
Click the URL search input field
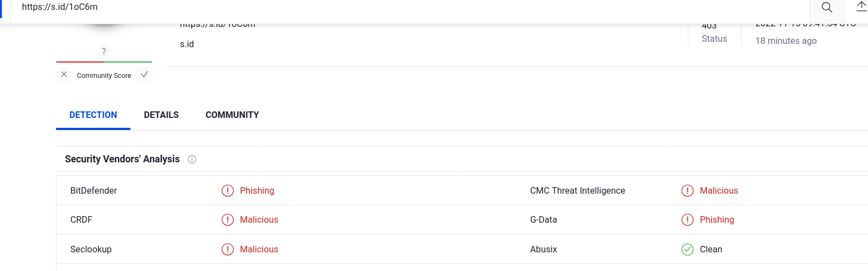tap(409, 8)
